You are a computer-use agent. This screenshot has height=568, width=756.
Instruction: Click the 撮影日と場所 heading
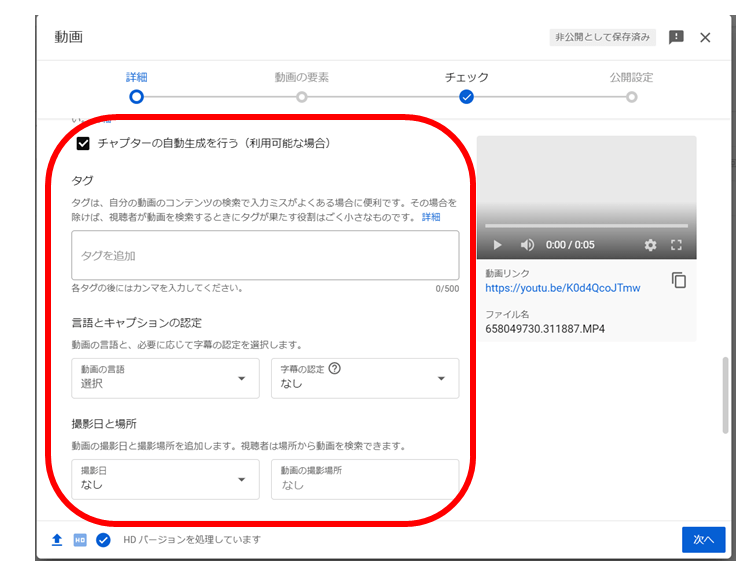pos(104,424)
